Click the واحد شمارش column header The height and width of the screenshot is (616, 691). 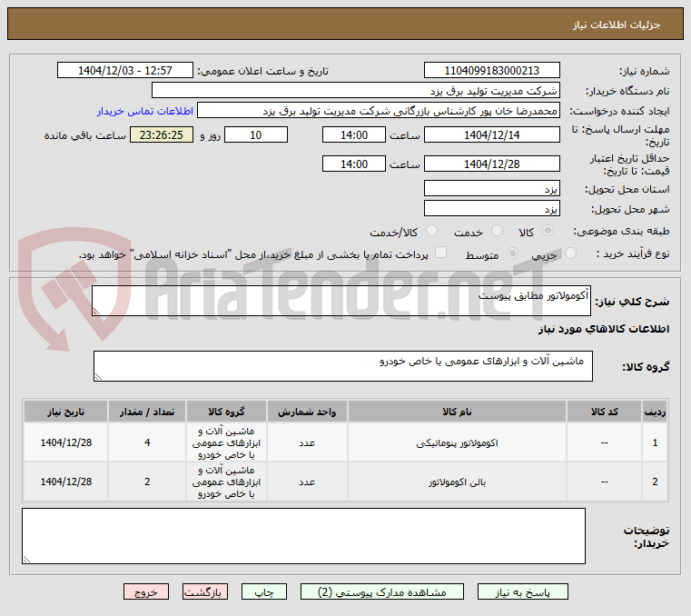coord(307,412)
